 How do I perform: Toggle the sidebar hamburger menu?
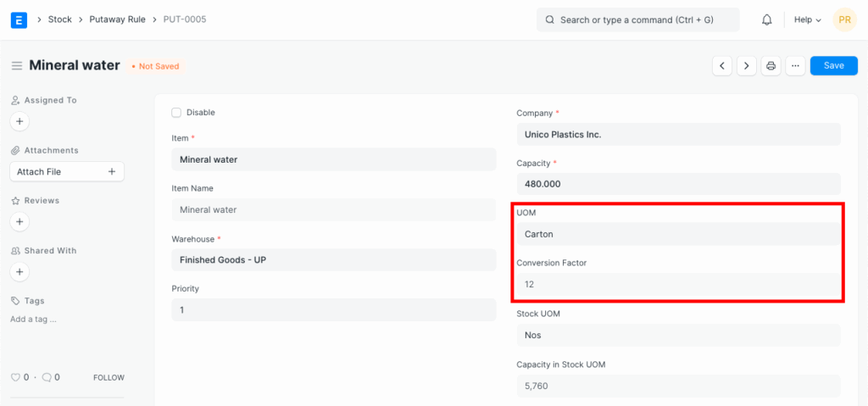point(16,66)
